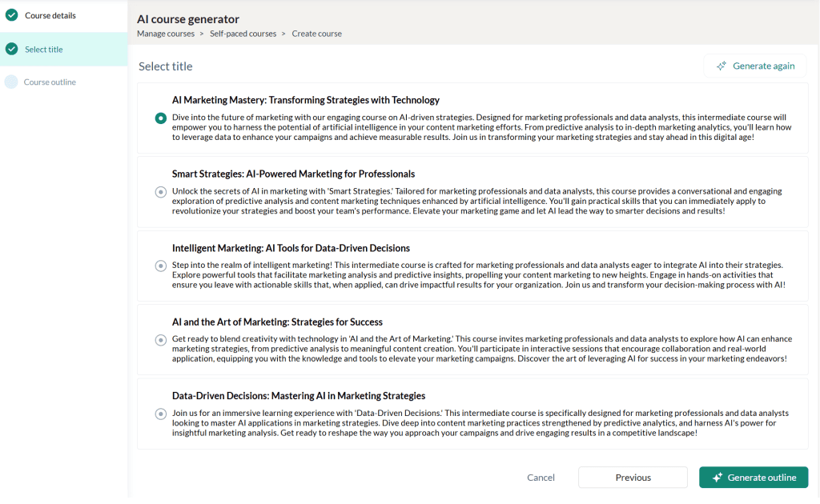
Task: Go to the Select title step
Action: tap(43, 50)
